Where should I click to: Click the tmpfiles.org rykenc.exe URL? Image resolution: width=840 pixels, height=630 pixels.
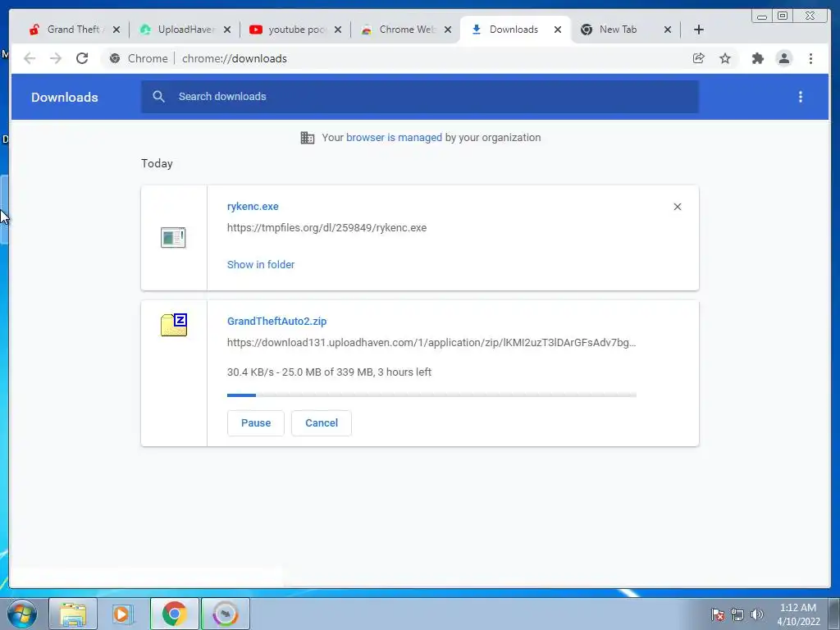[326, 228]
